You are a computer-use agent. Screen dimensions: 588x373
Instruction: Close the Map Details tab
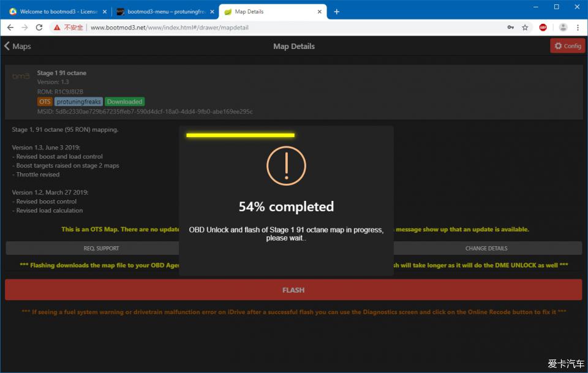pyautogui.click(x=320, y=12)
